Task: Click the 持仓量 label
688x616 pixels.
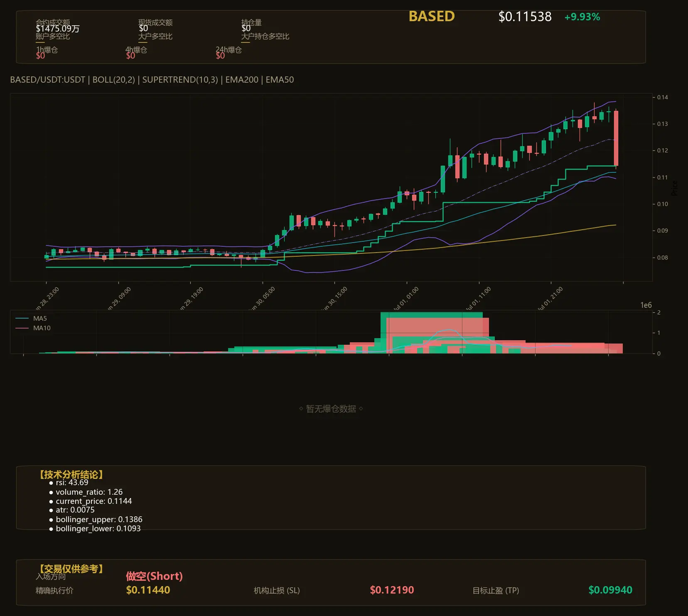Action: 251,22
